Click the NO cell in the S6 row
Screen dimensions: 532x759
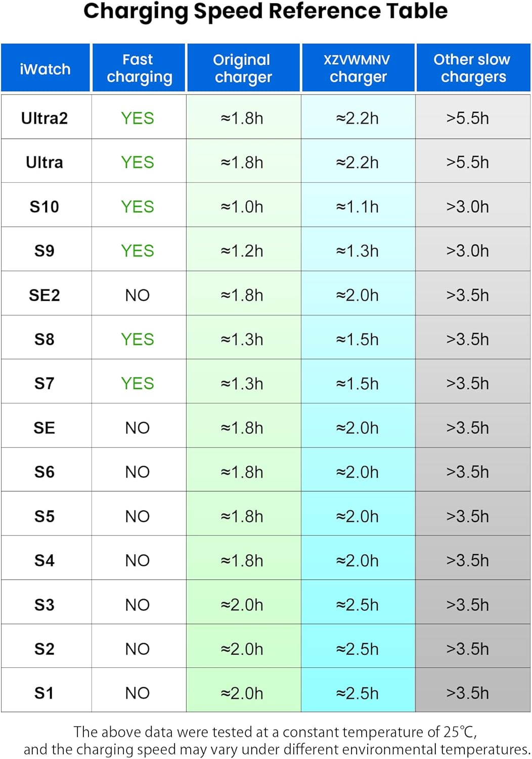point(138,472)
